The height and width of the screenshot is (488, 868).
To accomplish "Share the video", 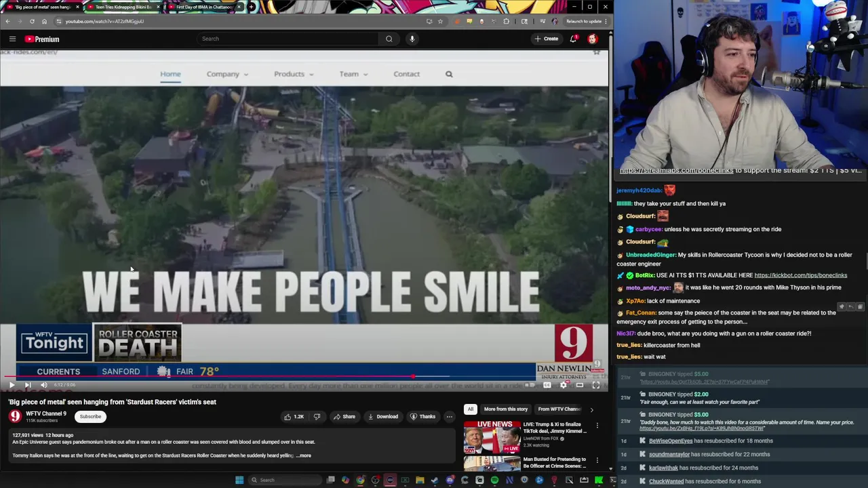I will pos(344,417).
